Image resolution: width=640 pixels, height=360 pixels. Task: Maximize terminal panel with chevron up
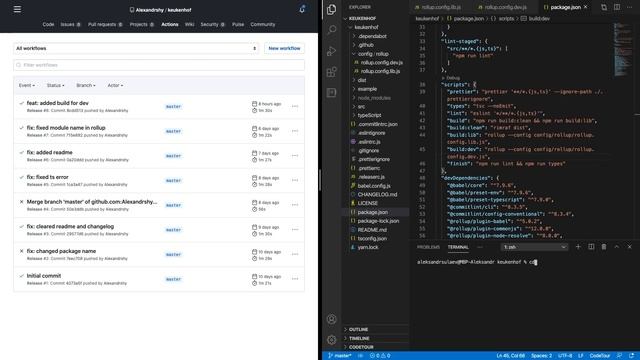[x=617, y=247]
